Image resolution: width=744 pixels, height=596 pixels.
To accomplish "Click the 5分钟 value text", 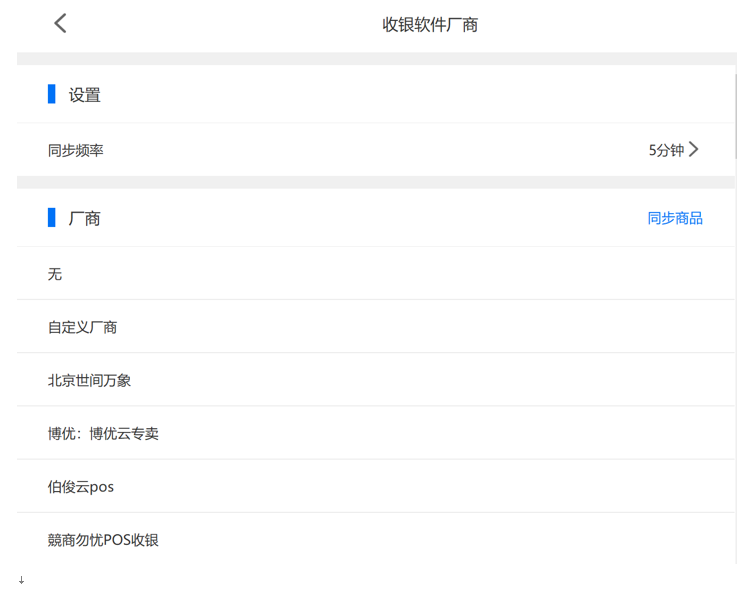I will (666, 150).
